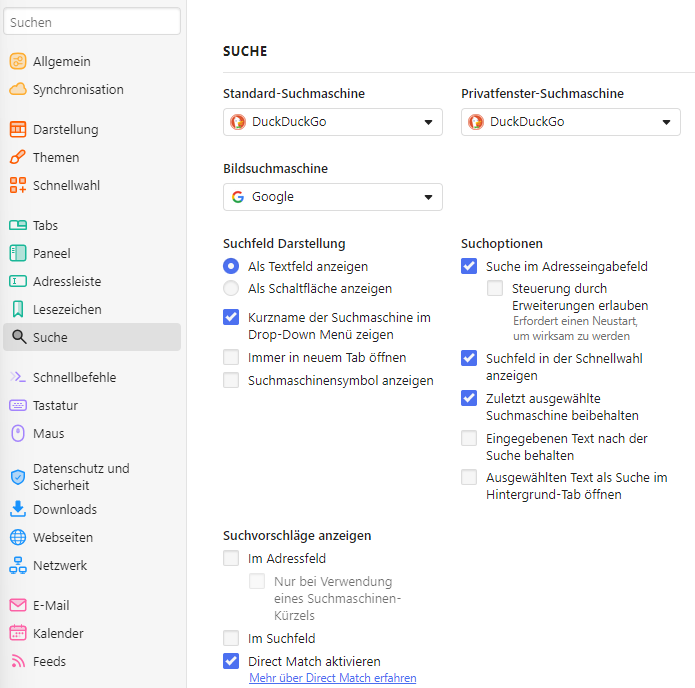Click the Downloads arrow icon
The image size is (695, 688).
point(18,509)
